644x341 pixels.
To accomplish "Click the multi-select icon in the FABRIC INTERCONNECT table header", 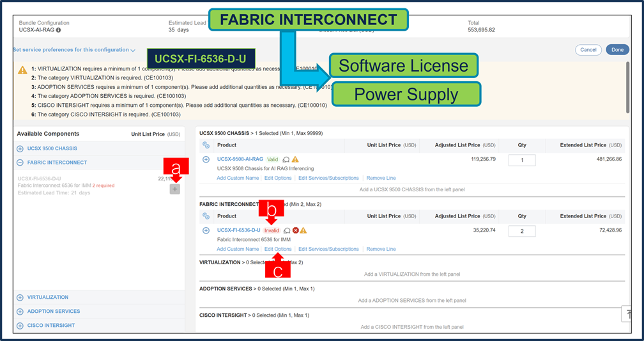I will pyautogui.click(x=206, y=216).
